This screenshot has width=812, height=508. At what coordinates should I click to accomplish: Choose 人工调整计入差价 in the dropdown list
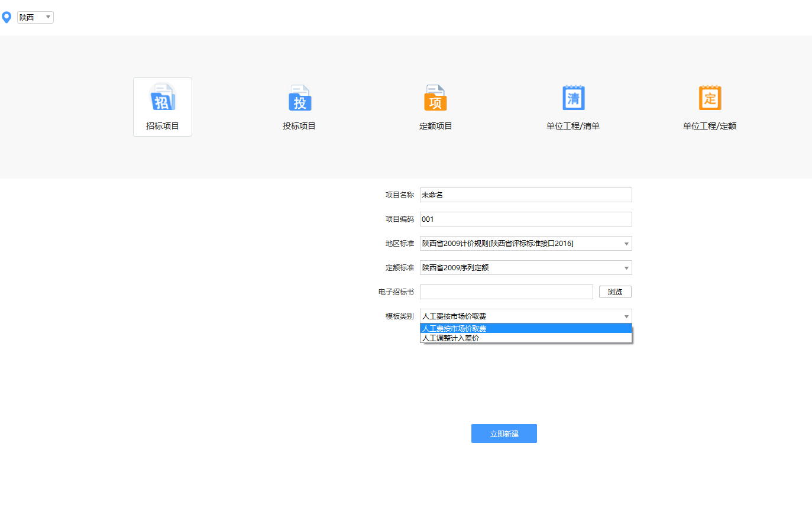[x=526, y=338]
